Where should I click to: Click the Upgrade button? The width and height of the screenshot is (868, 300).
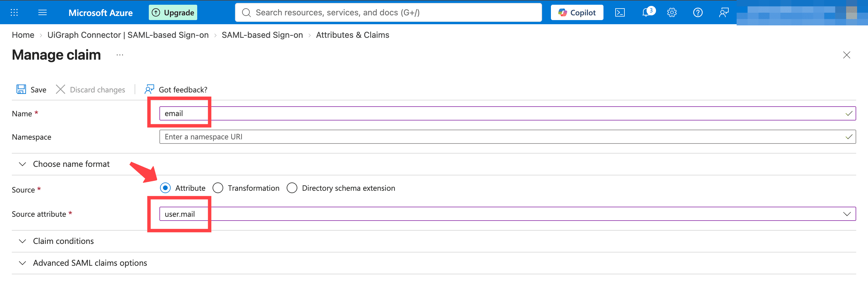pyautogui.click(x=173, y=12)
